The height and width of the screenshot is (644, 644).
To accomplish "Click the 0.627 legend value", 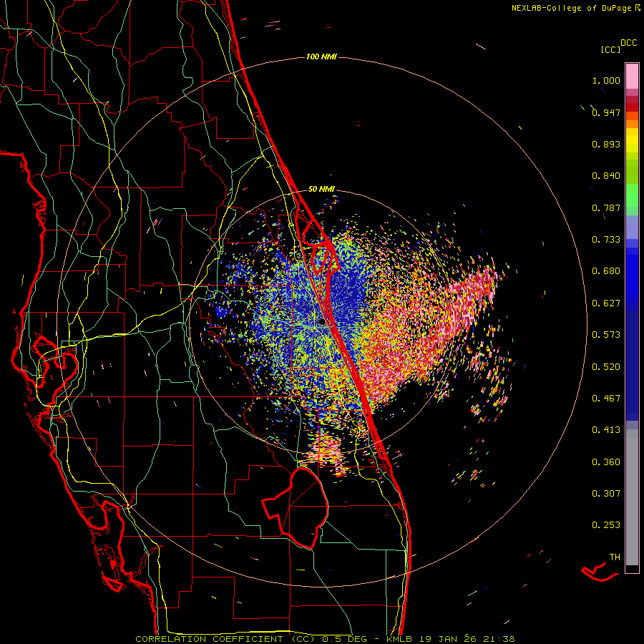I will tap(606, 303).
